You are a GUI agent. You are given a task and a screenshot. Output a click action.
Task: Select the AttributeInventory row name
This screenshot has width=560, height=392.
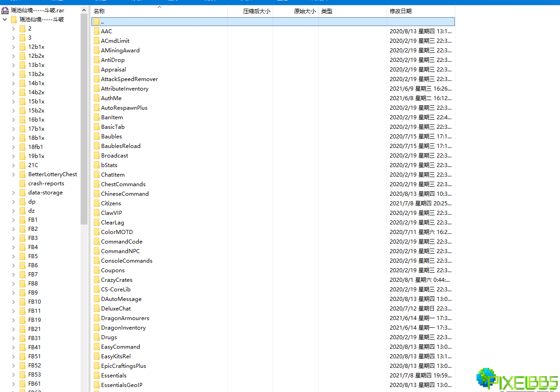pyautogui.click(x=125, y=88)
